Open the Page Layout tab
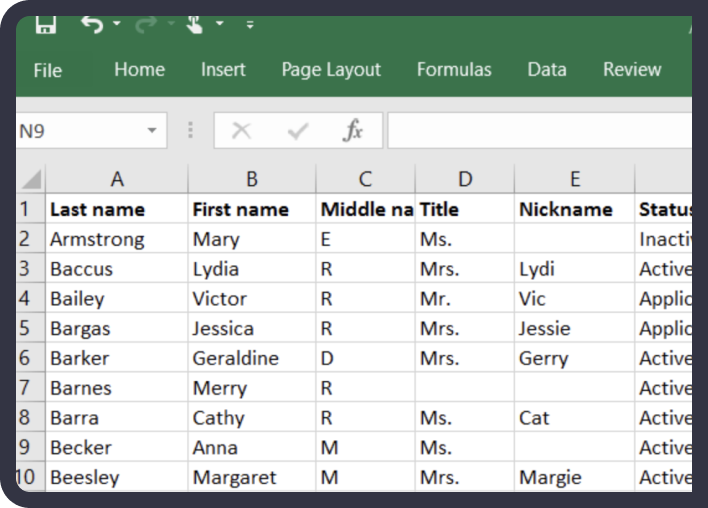708x508 pixels. 331,70
